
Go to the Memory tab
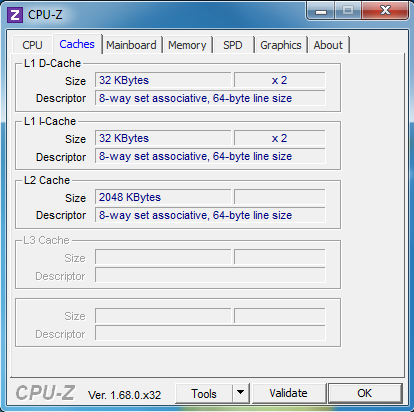187,45
